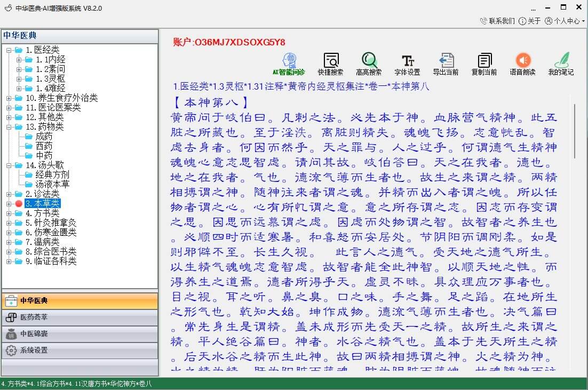This screenshot has width=588, height=390.
Task: Open 高亮搜索 highlight search
Action: [x=369, y=64]
